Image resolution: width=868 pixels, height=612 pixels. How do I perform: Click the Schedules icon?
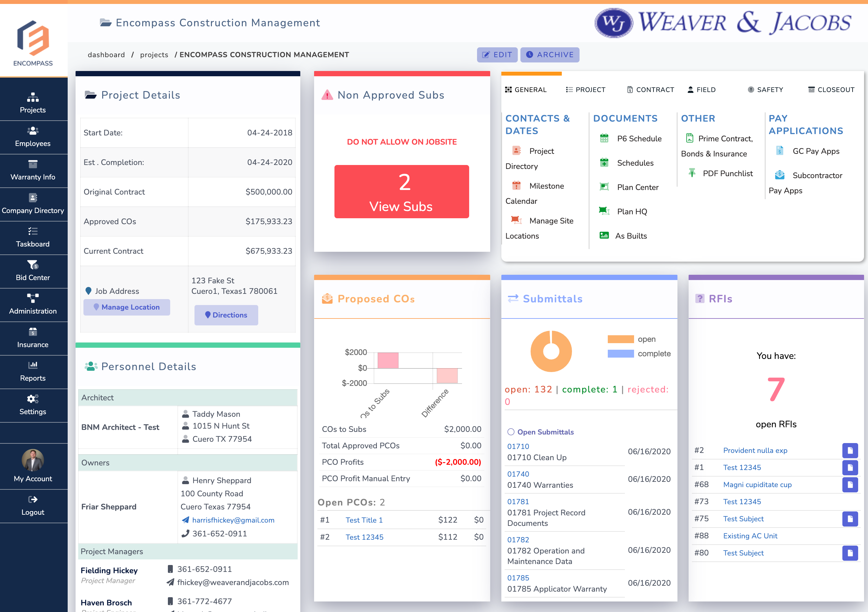point(604,163)
